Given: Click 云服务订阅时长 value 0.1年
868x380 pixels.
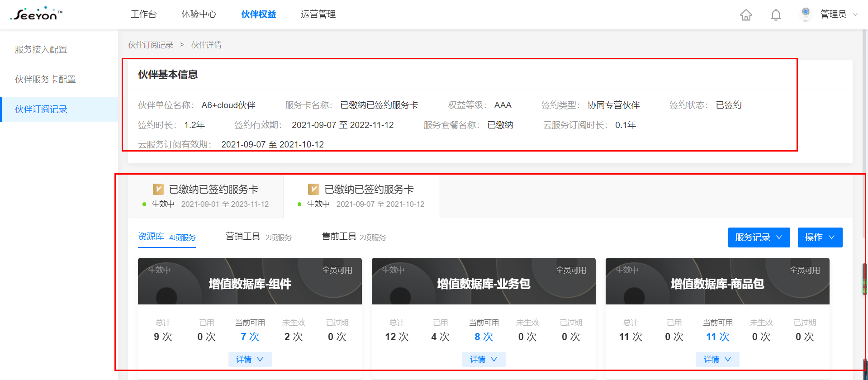Looking at the screenshot, I should (626, 125).
